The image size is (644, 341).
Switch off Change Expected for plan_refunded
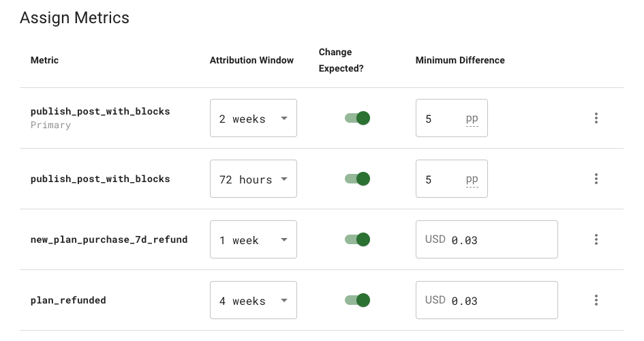tap(357, 300)
